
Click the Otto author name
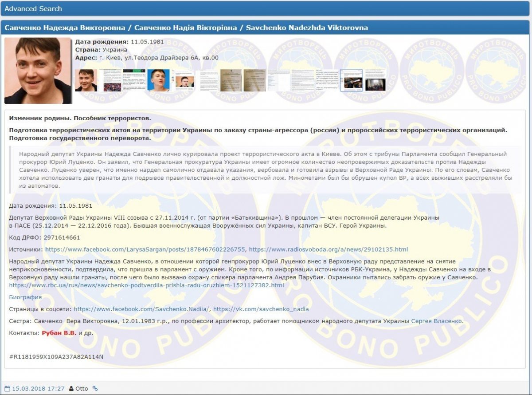(x=82, y=388)
